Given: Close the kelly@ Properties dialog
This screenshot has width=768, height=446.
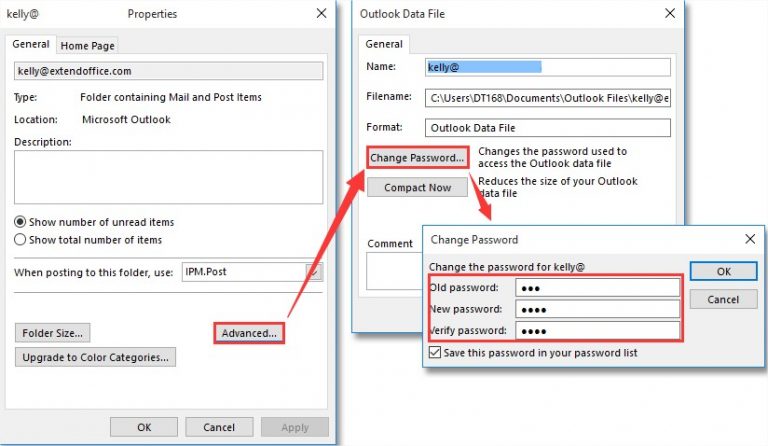Looking at the screenshot, I should (321, 13).
